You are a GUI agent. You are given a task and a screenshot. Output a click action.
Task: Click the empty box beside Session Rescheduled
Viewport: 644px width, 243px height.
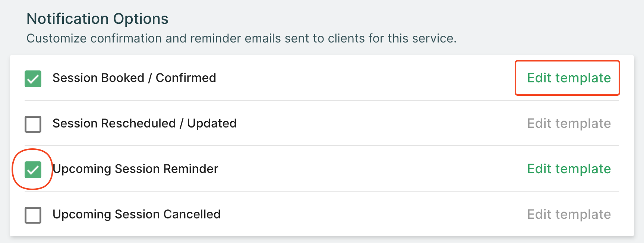33,124
